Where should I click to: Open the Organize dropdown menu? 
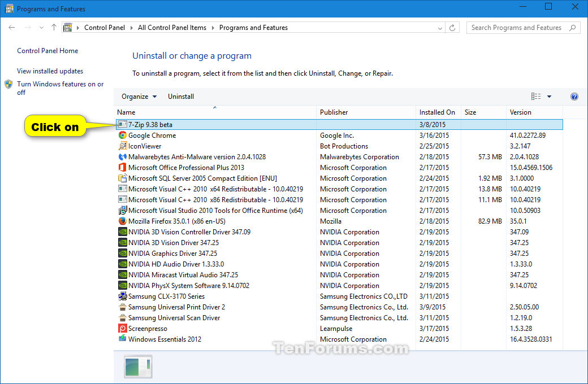[x=139, y=97]
